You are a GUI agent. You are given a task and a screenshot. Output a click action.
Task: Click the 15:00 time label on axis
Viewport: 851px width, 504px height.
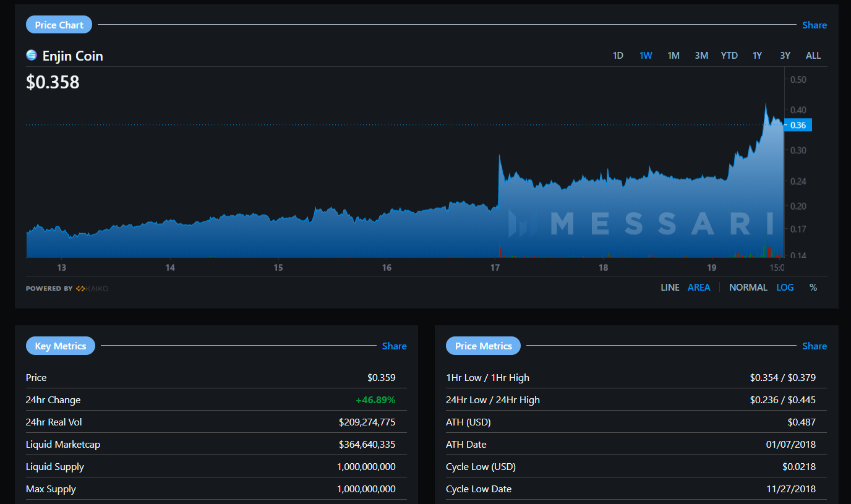click(x=777, y=268)
